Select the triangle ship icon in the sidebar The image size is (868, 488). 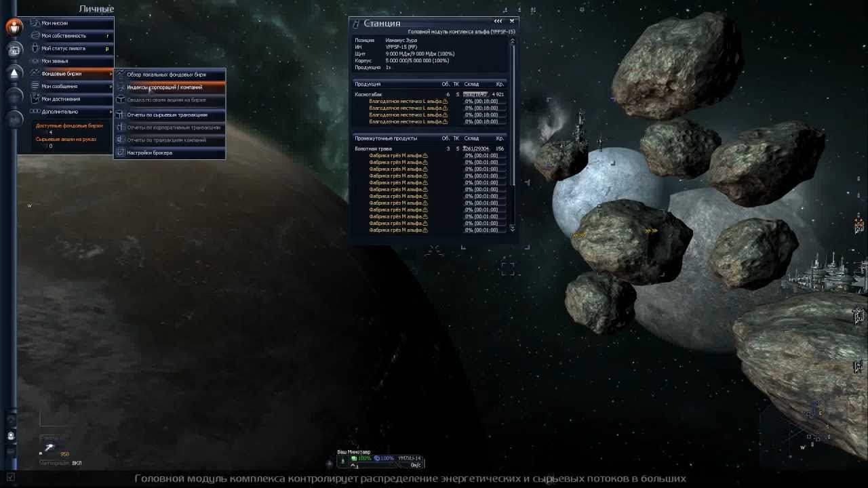click(x=14, y=73)
